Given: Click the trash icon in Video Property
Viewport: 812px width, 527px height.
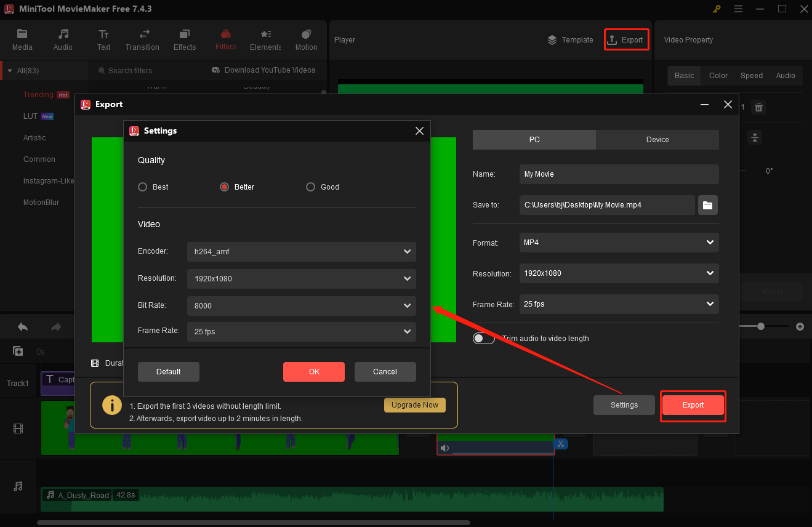Looking at the screenshot, I should coord(759,107).
